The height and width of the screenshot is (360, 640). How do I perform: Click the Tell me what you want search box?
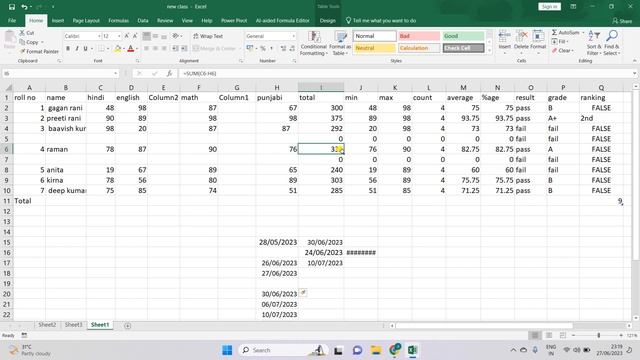click(381, 20)
